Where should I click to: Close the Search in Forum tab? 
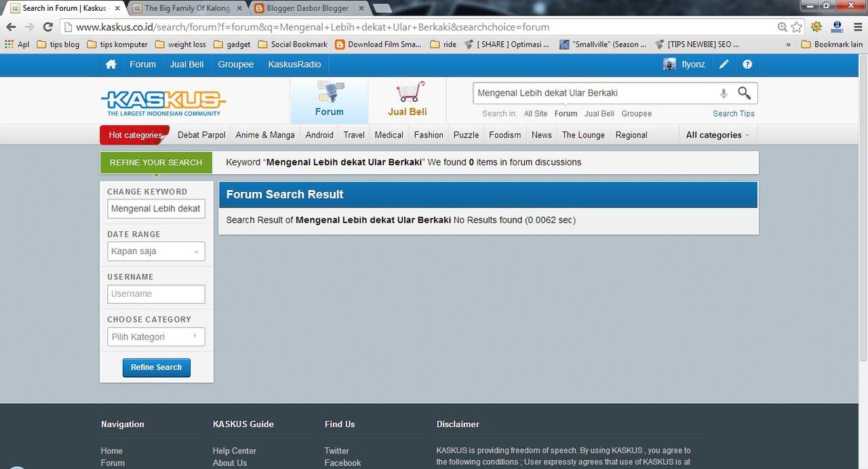pos(117,8)
